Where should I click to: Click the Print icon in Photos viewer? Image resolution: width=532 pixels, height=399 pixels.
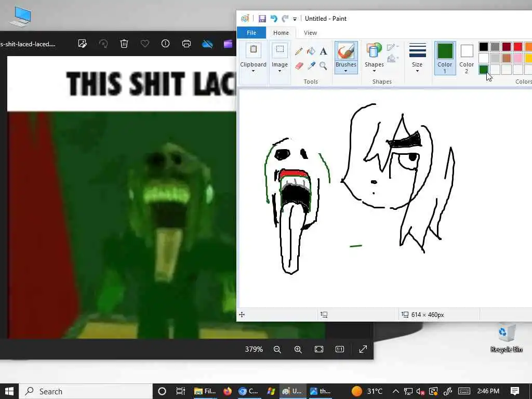click(187, 44)
